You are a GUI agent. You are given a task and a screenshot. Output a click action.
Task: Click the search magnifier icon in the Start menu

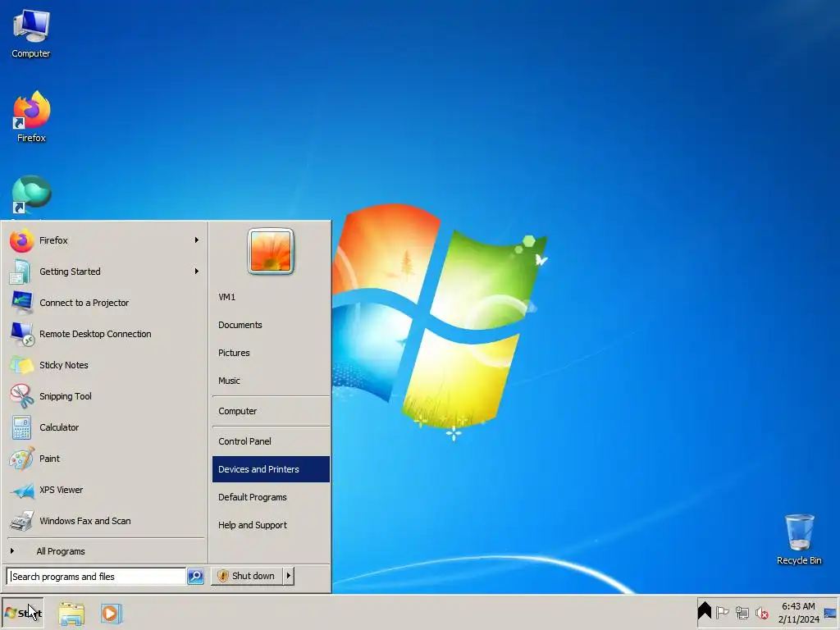tap(195, 577)
